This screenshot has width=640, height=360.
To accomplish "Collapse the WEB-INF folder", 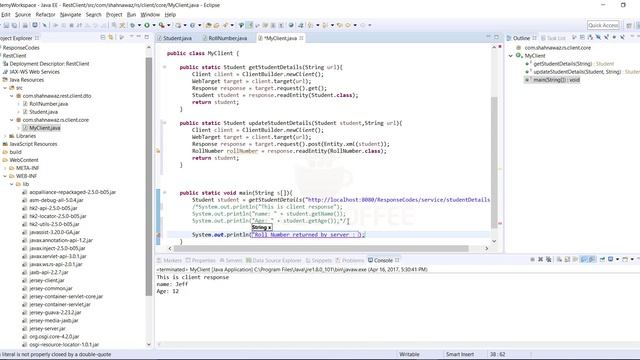I will 5,176.
